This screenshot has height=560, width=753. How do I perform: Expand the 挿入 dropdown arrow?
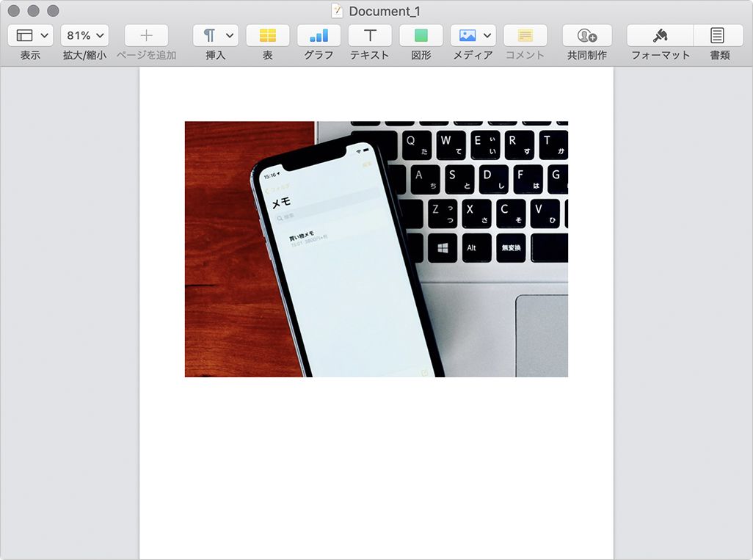230,35
